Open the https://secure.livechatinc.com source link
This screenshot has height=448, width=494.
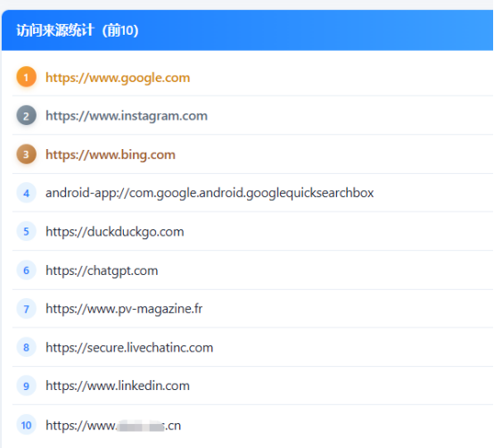[129, 347]
